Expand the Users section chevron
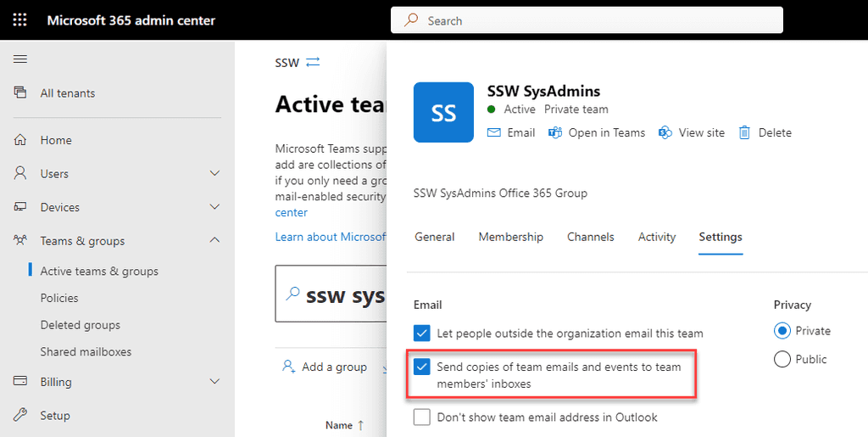The height and width of the screenshot is (437, 868). pos(214,173)
